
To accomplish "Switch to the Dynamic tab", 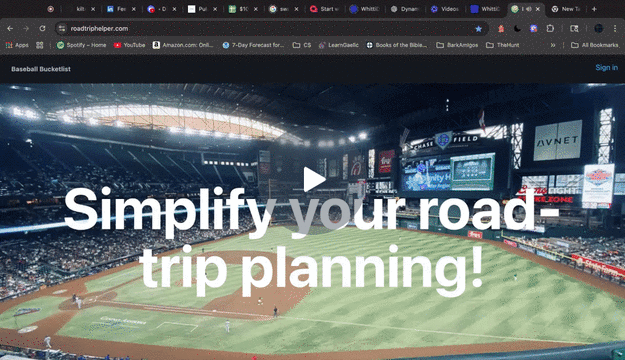I will (x=405, y=9).
